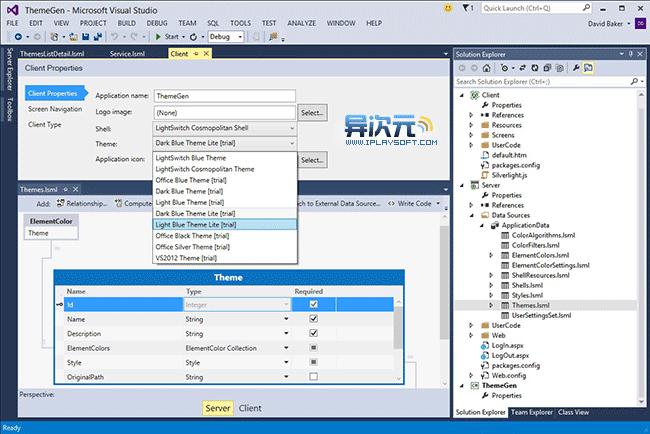This screenshot has width=650, height=434.
Task: Toggle Required checkbox for ElementColors field
Action: (x=313, y=347)
